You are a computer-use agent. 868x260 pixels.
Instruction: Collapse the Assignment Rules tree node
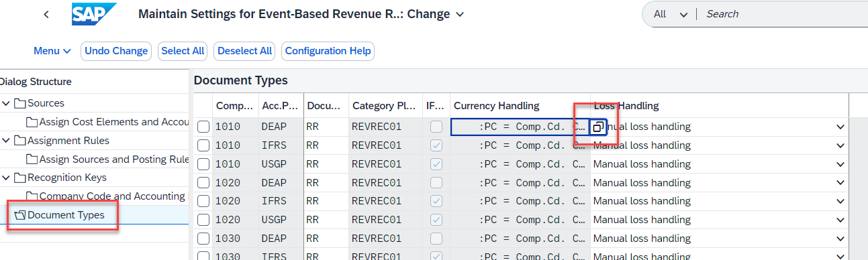[6, 141]
